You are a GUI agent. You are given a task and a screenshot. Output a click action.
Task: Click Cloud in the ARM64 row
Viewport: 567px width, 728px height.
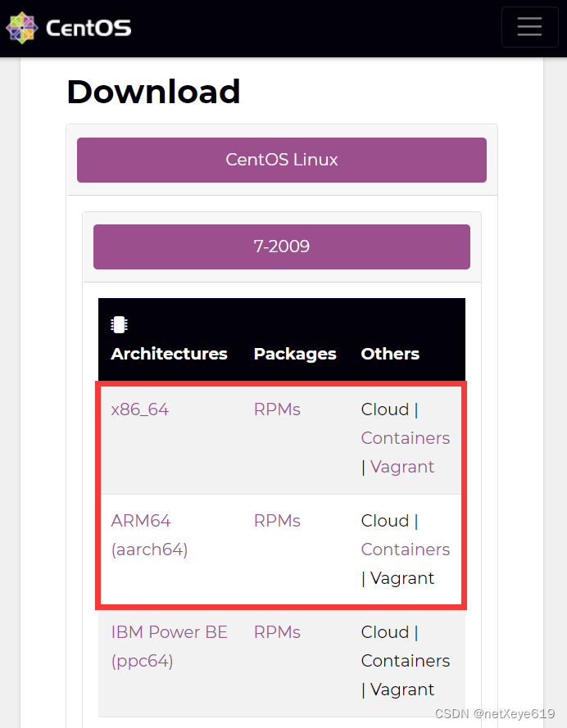click(385, 521)
